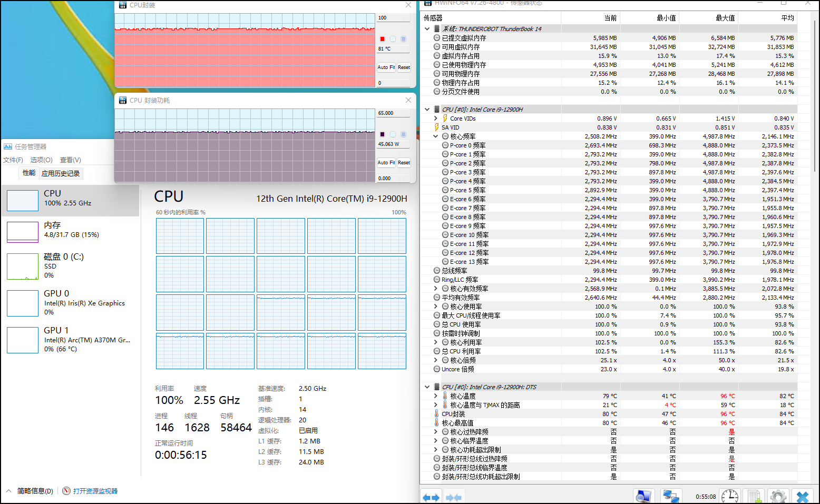
Task: Click the HWiNFO expand-columns blue arrows icon
Action: (431, 497)
